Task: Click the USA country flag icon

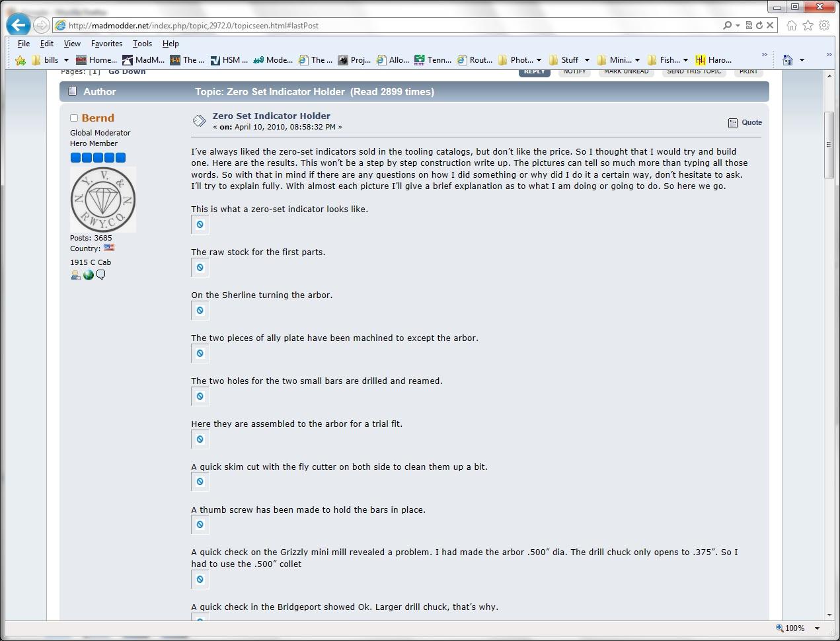Action: click(109, 248)
